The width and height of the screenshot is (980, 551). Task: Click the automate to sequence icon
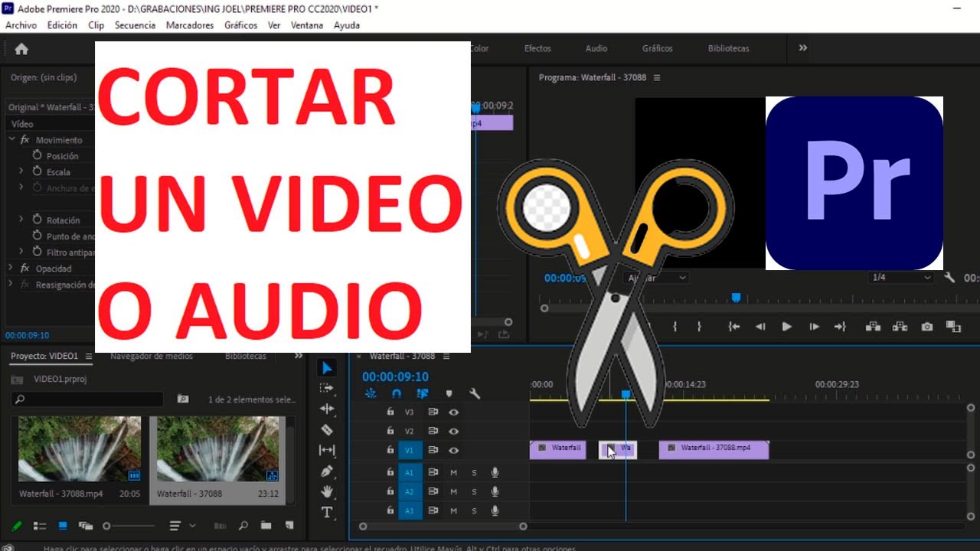(x=220, y=526)
